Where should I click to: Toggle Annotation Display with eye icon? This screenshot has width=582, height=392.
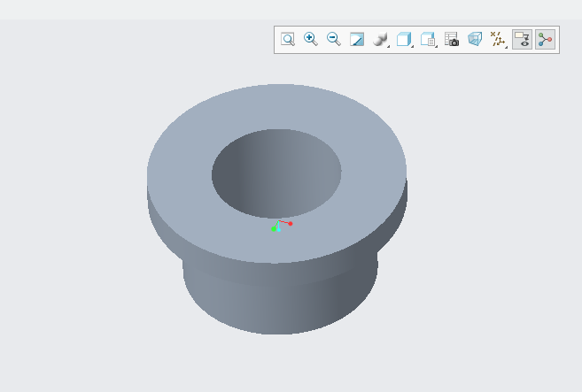pyautogui.click(x=523, y=39)
